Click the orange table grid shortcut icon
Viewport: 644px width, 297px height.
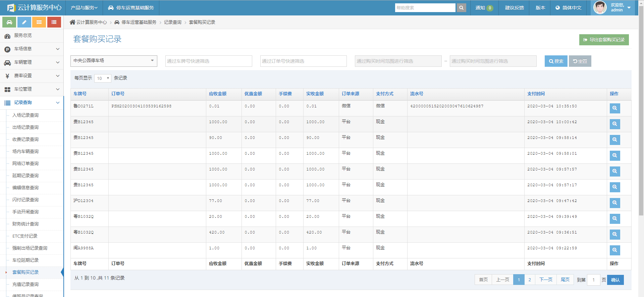39,22
